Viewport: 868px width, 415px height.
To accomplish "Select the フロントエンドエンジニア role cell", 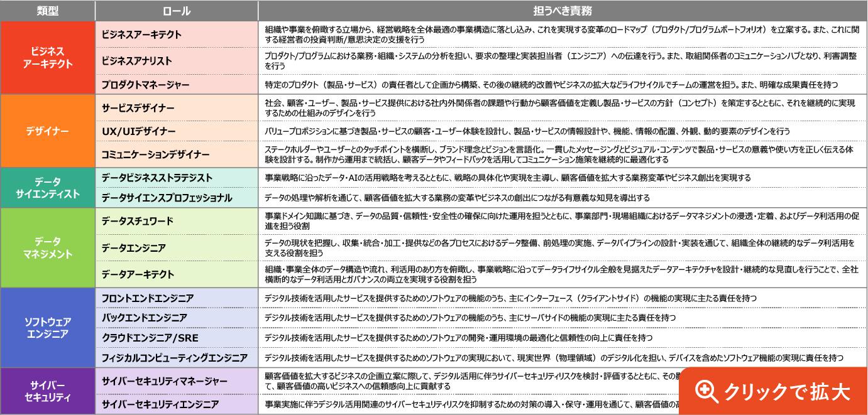I will coord(176,298).
